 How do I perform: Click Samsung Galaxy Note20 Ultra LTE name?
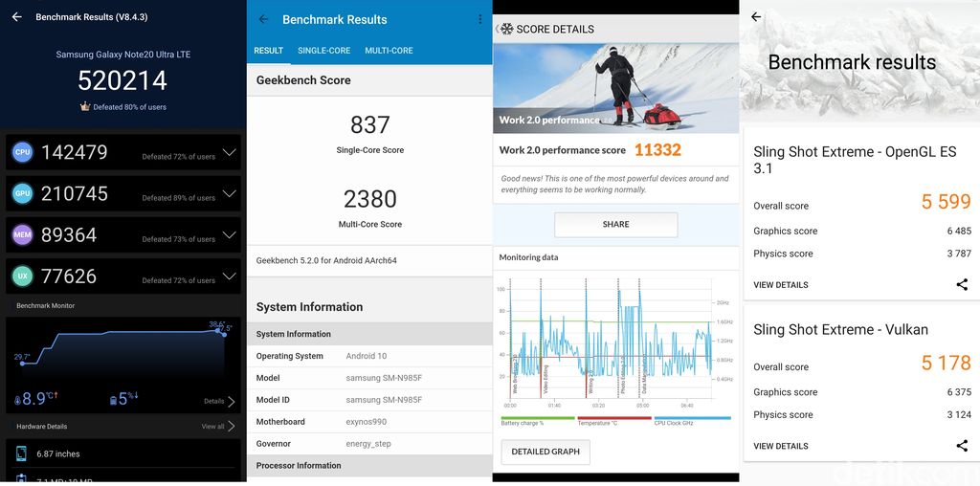pos(123,55)
